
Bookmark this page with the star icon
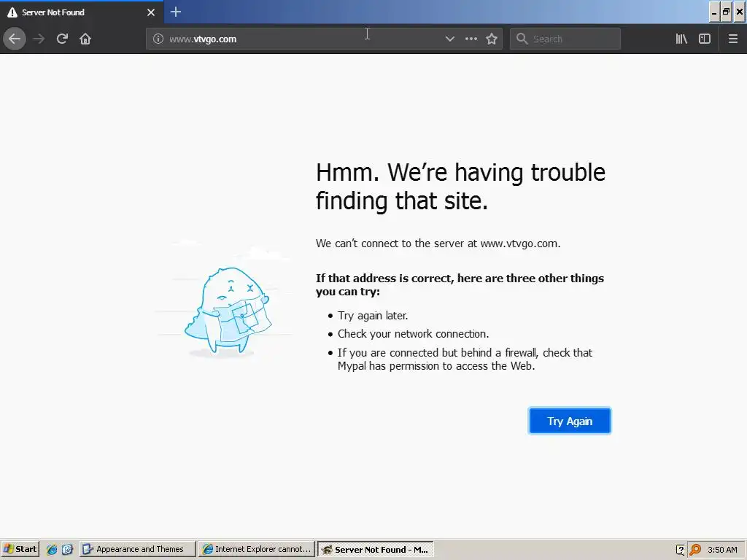coord(492,39)
